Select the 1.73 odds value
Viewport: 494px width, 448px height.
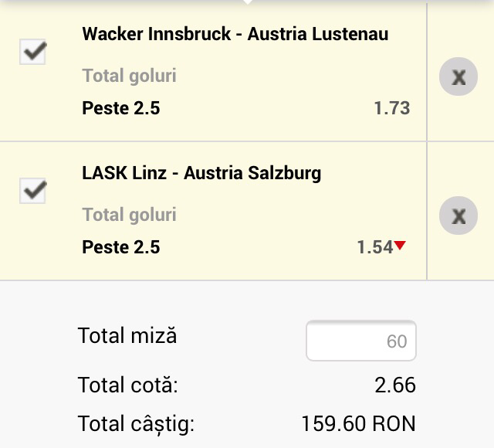pos(391,108)
